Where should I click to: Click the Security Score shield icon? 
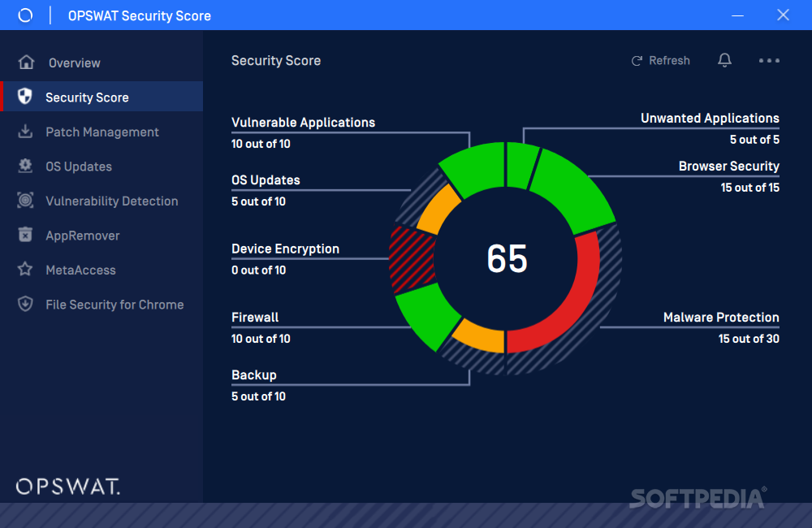[x=25, y=97]
